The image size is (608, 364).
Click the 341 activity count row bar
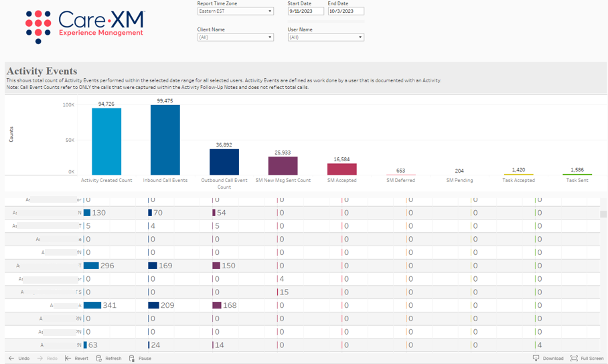click(92, 305)
